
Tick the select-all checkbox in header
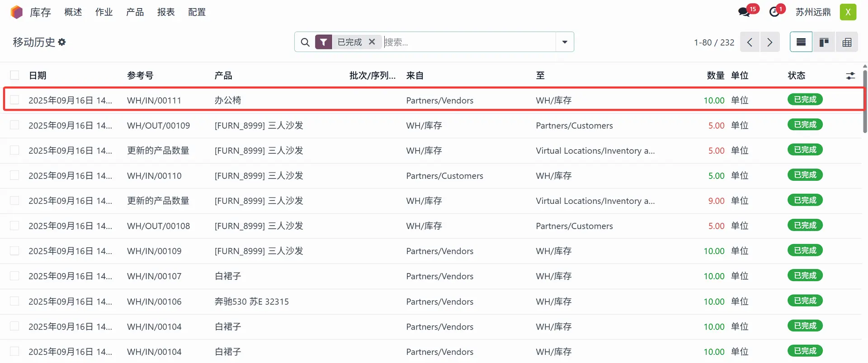tap(15, 75)
